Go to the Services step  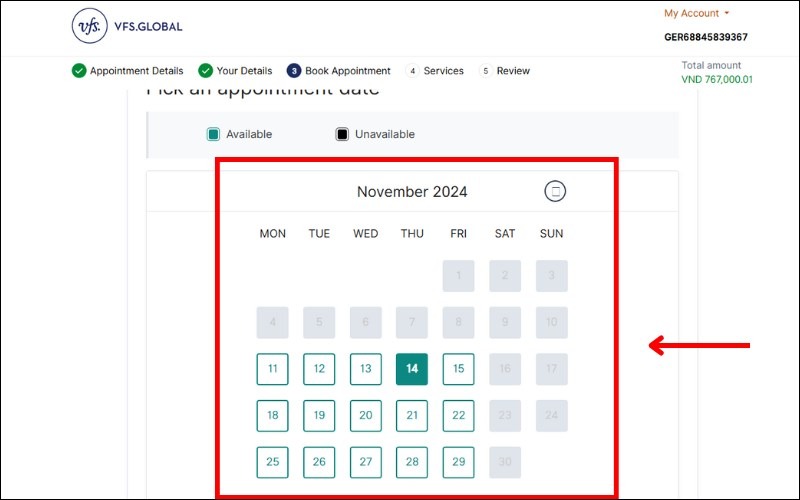click(443, 71)
